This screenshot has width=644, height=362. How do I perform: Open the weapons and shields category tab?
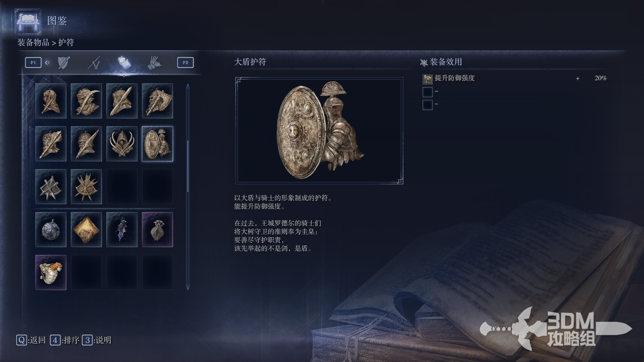point(64,63)
